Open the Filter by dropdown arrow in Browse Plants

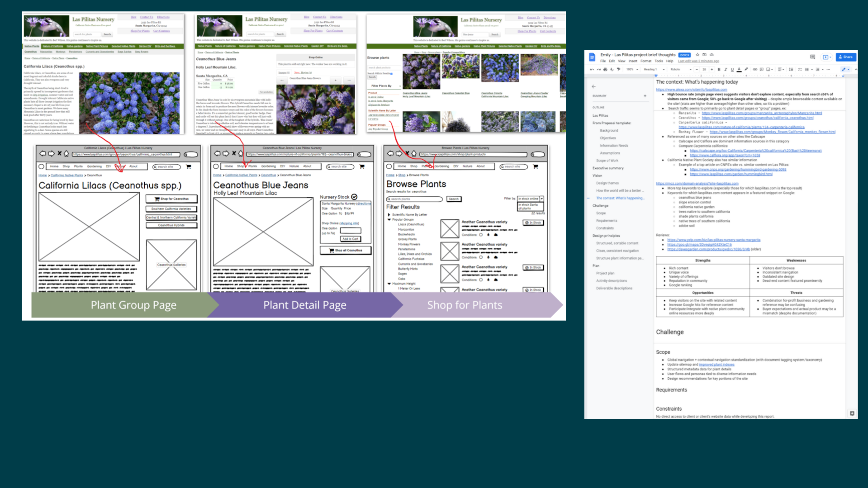point(542,199)
